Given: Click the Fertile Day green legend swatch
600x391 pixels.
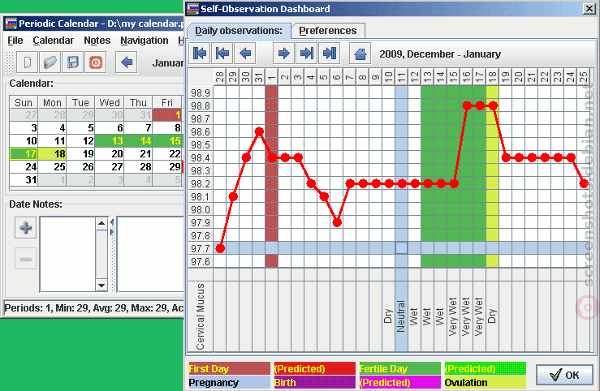Looking at the screenshot, I should tap(400, 369).
